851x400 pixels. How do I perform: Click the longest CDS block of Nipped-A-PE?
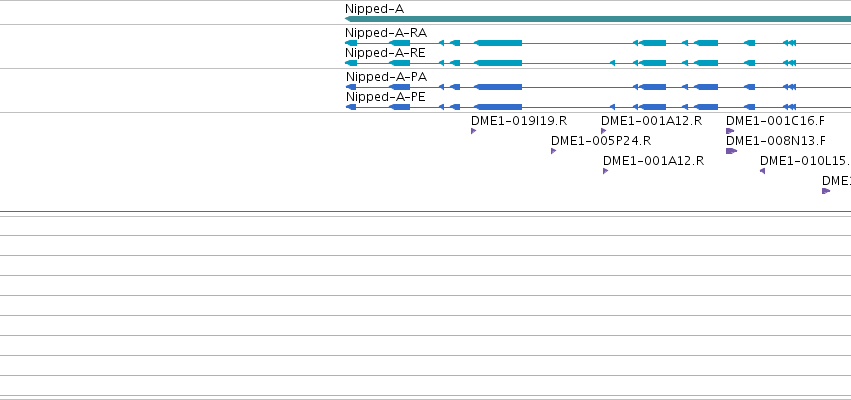tap(498, 107)
